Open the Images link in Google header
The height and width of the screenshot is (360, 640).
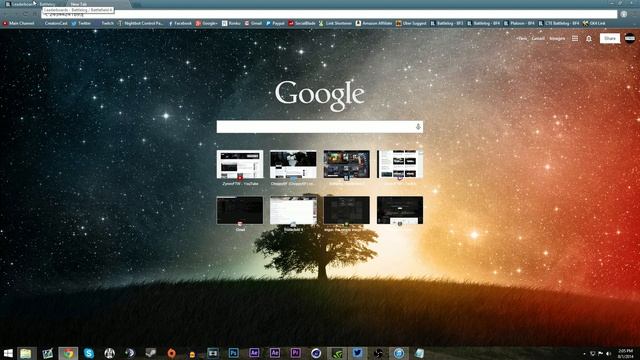557,38
